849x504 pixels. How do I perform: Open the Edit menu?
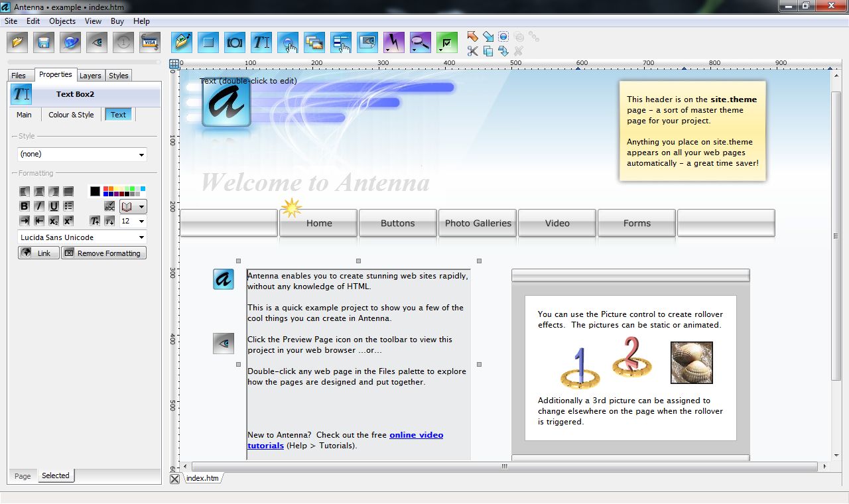33,21
